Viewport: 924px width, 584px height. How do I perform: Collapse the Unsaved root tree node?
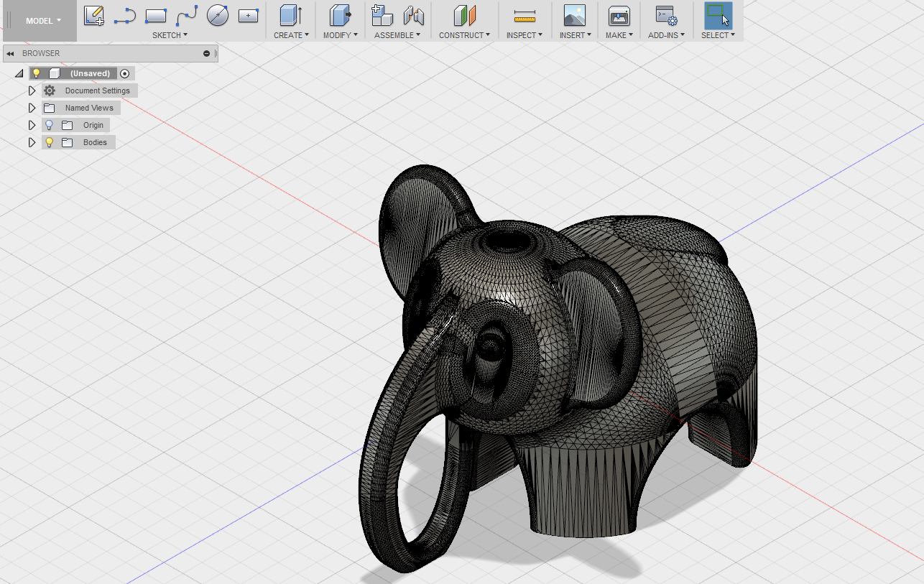point(19,74)
